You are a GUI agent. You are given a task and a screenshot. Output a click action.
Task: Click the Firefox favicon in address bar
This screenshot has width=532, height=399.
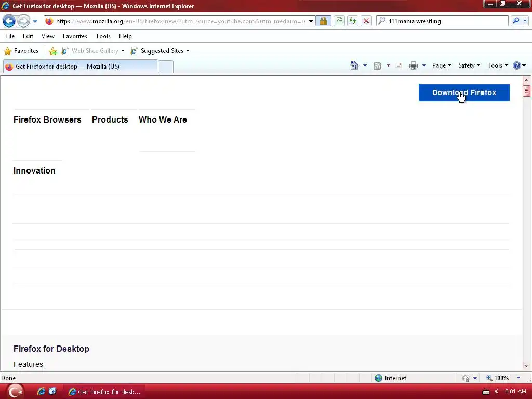coord(49,21)
